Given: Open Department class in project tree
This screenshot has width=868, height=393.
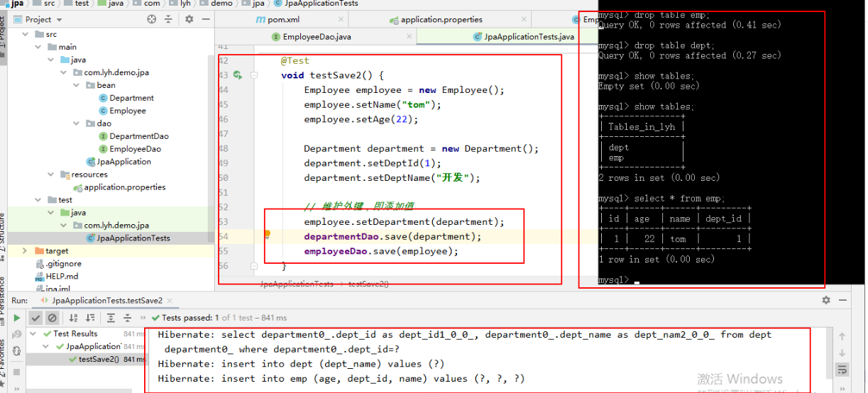Looking at the screenshot, I should (x=126, y=98).
